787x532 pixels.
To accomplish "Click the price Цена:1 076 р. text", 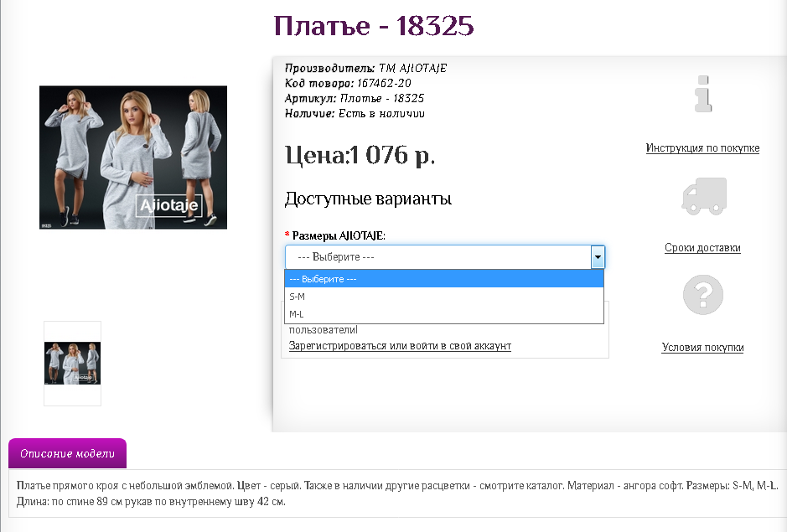I will (360, 155).
